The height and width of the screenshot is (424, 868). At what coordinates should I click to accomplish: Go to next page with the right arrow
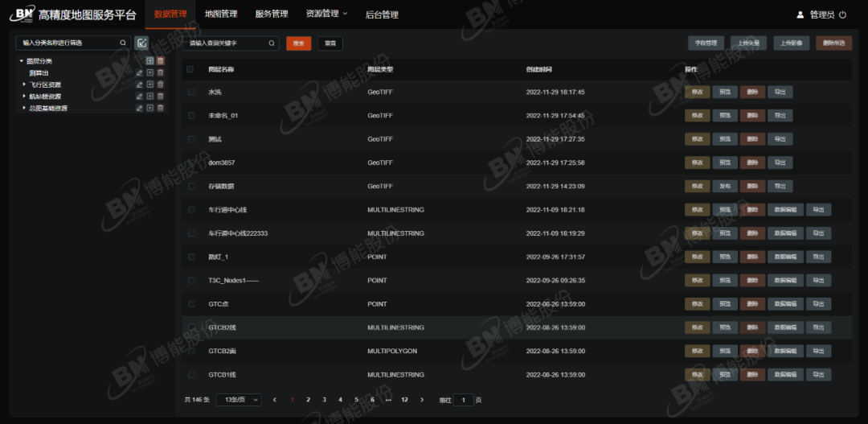coord(422,400)
